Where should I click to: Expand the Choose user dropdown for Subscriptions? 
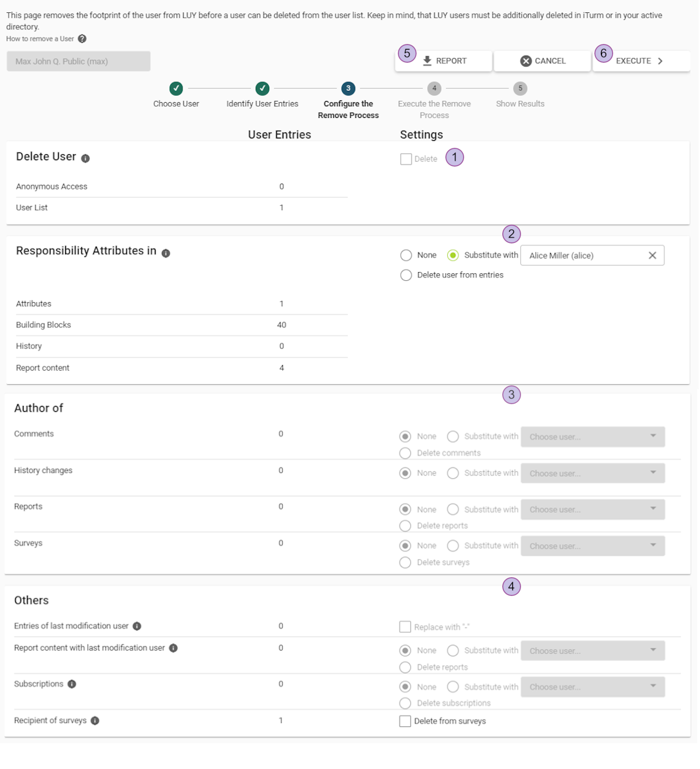[x=593, y=686]
